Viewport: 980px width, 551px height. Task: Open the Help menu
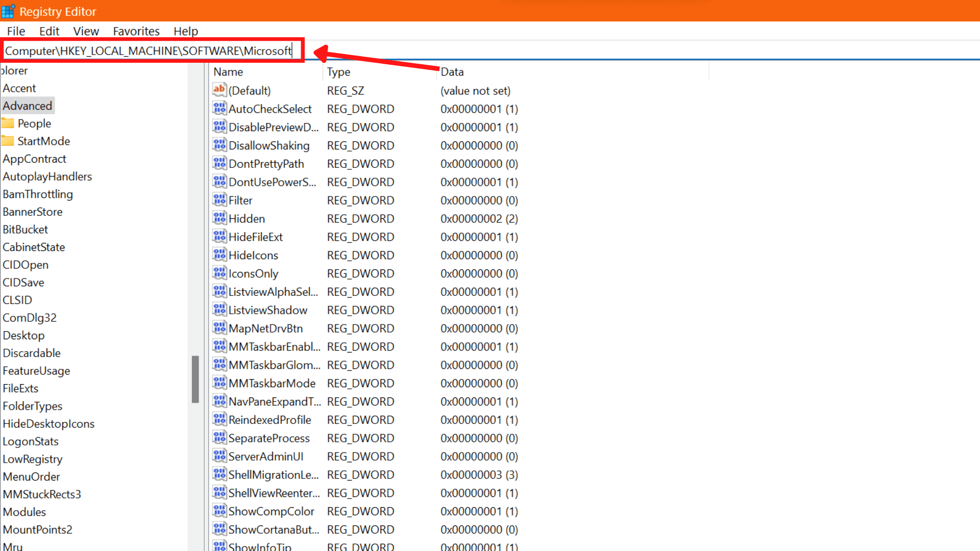[x=185, y=31]
